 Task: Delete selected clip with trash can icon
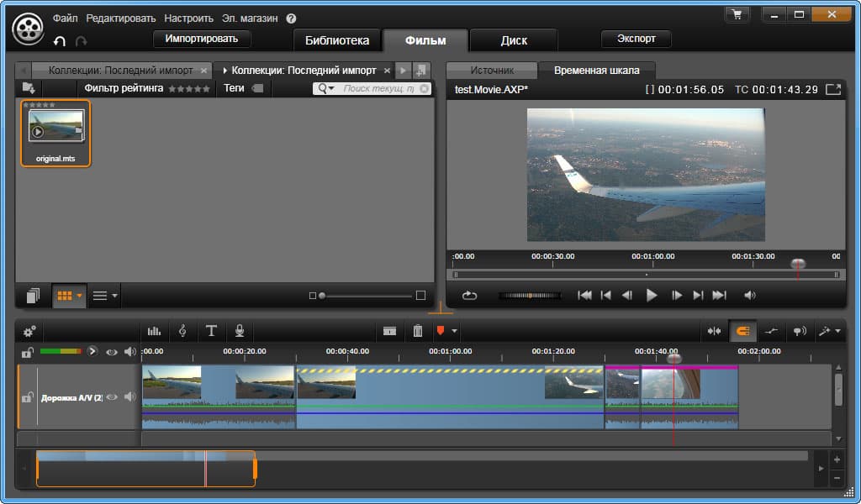coord(417,331)
